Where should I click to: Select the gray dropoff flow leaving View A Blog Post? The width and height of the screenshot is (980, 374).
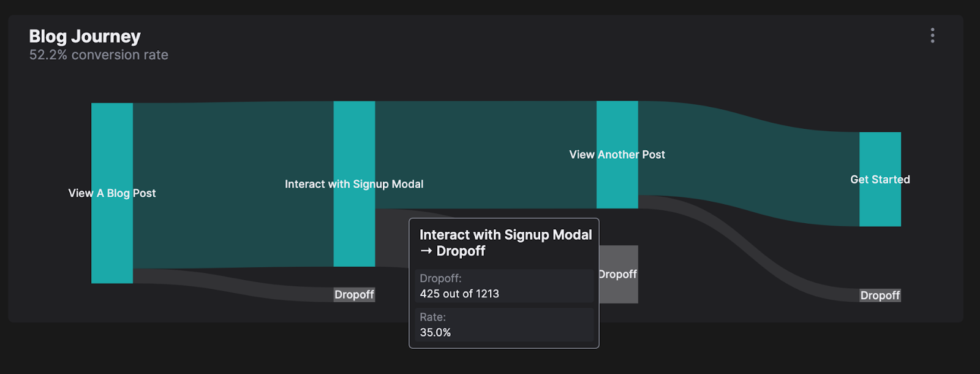(x=233, y=285)
